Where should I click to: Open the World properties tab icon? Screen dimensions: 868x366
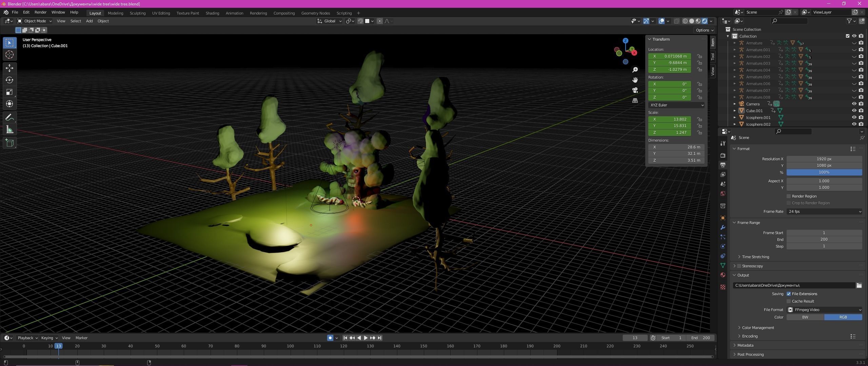723,194
